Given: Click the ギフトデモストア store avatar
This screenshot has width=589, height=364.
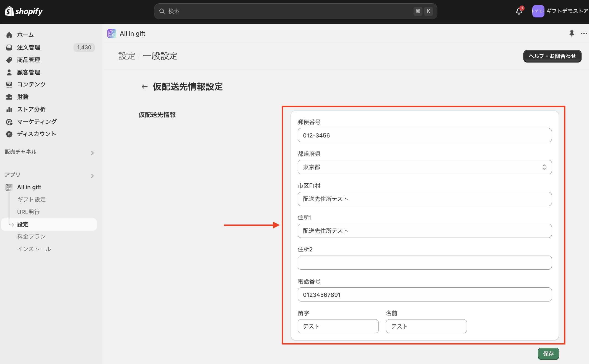Looking at the screenshot, I should pos(538,11).
